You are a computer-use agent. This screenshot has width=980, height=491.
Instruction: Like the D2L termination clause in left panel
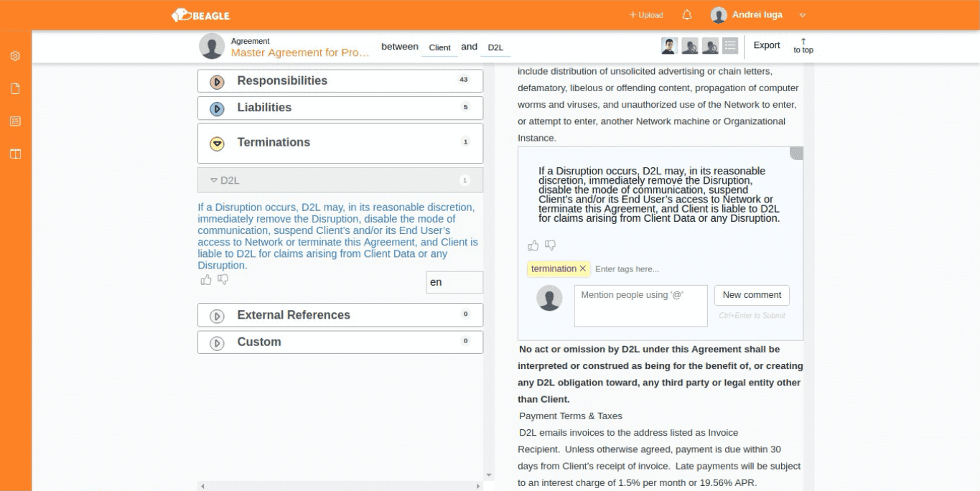tap(206, 279)
